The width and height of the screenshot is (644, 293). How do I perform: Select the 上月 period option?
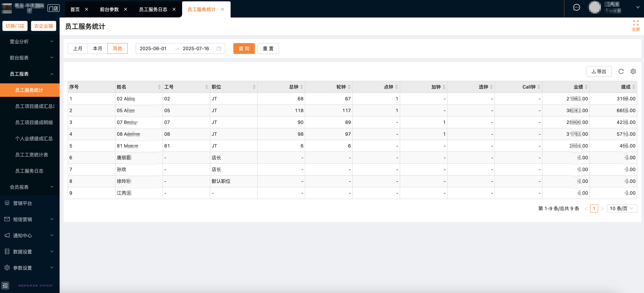click(77, 48)
